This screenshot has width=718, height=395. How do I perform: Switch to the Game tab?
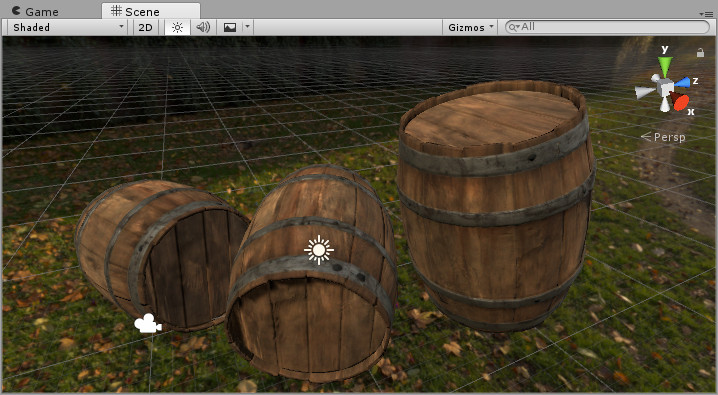(x=35, y=11)
